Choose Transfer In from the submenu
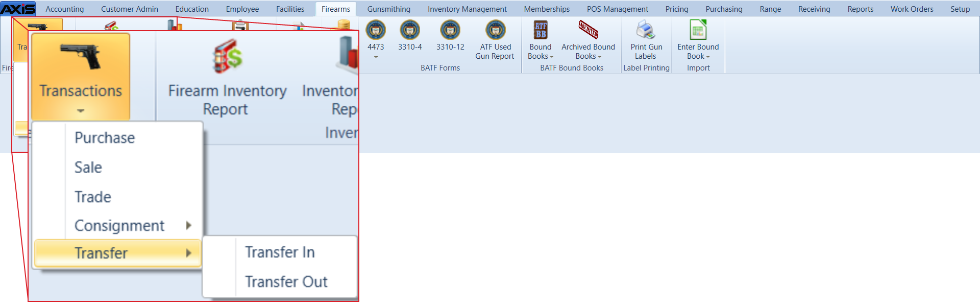 pyautogui.click(x=280, y=252)
